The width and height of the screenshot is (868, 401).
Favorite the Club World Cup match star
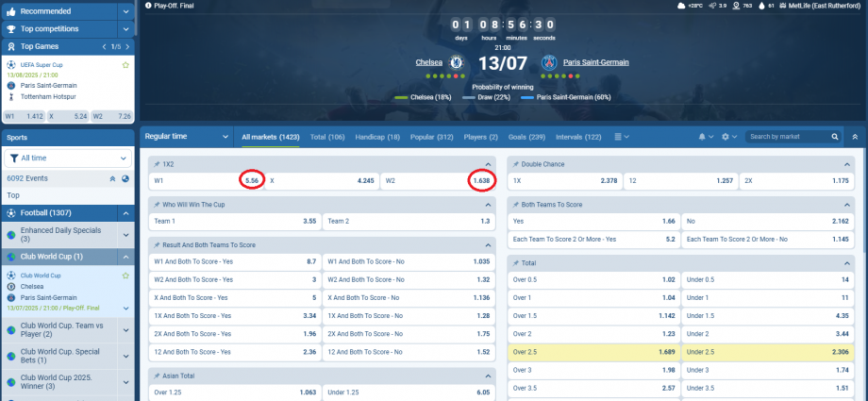(x=125, y=276)
